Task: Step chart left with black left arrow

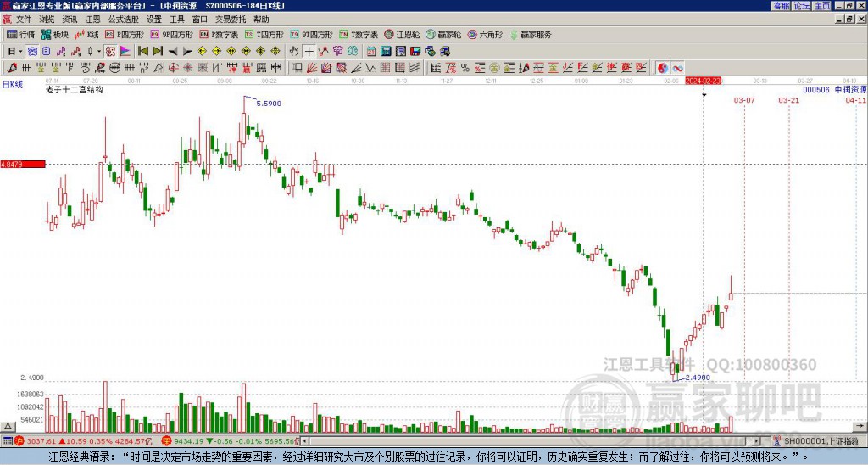Action: 173,52
